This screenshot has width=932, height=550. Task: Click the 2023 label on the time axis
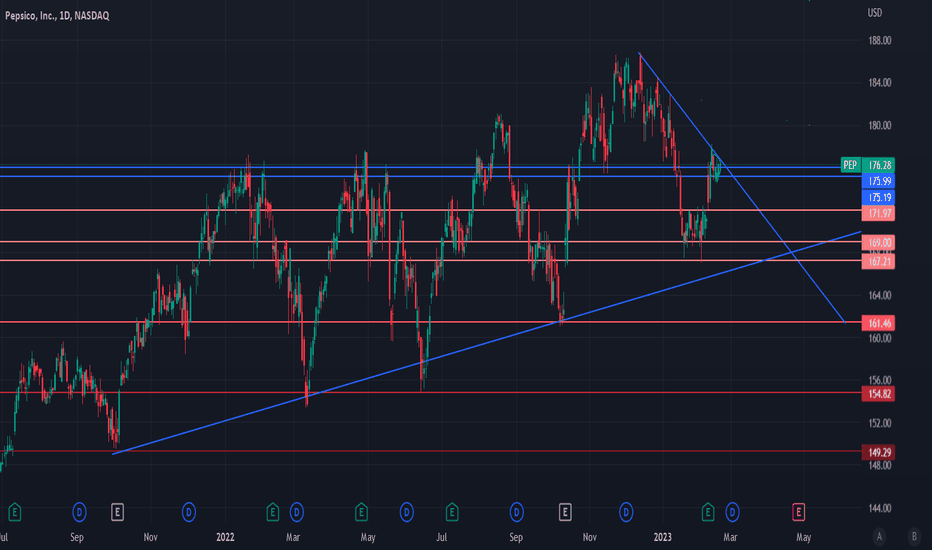(662, 537)
